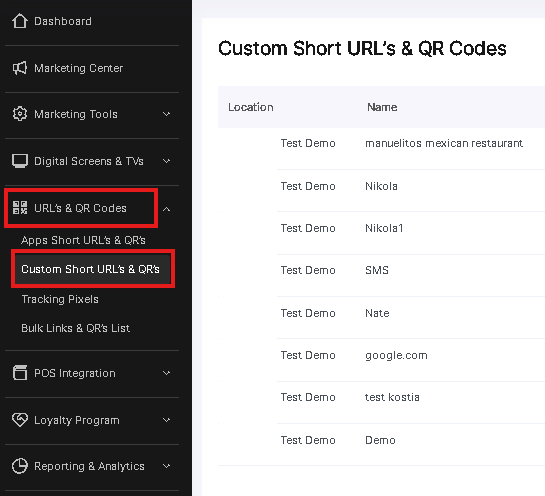This screenshot has width=545, height=496.
Task: Click the Name column header
Action: 382,107
